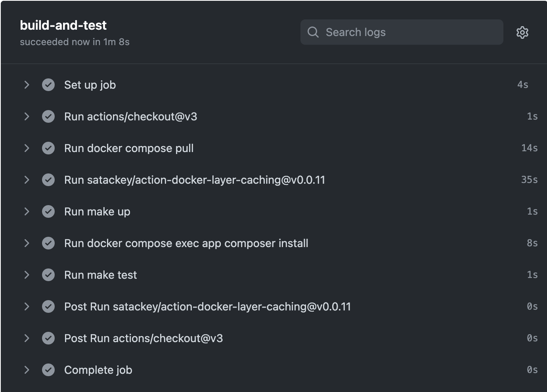Expand the Run docker compose pull chevron
Screen dimensions: 547x392
coord(27,148)
